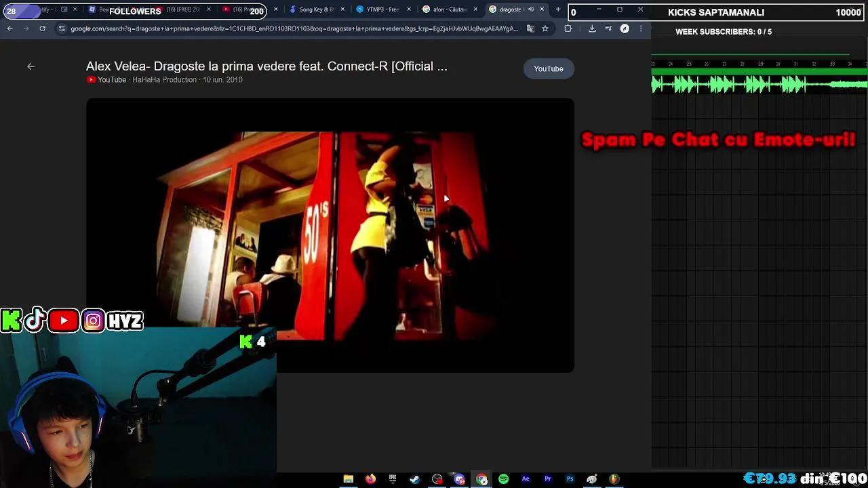The height and width of the screenshot is (488, 868).
Task: Open FL Studio from taskbar
Action: point(614,479)
